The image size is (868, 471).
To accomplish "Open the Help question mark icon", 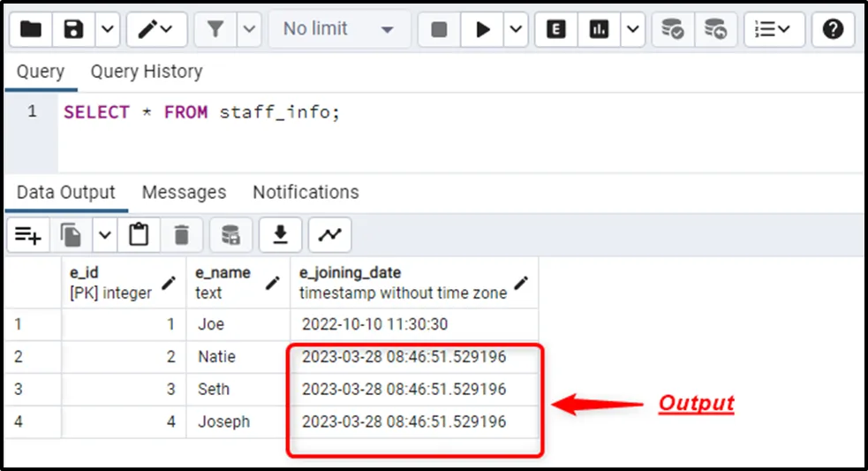I will [833, 29].
